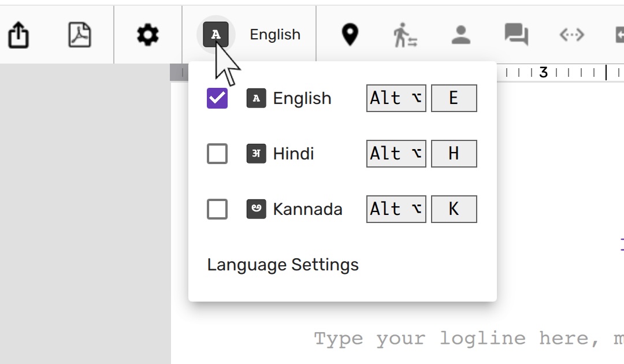Tick the Kannada language checkbox

pyautogui.click(x=217, y=209)
